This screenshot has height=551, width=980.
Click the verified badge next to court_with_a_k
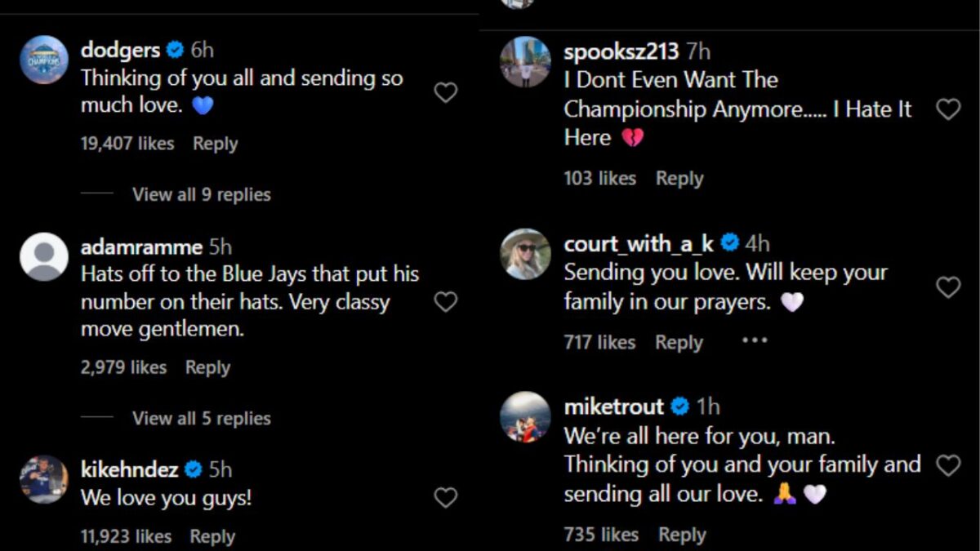click(730, 242)
